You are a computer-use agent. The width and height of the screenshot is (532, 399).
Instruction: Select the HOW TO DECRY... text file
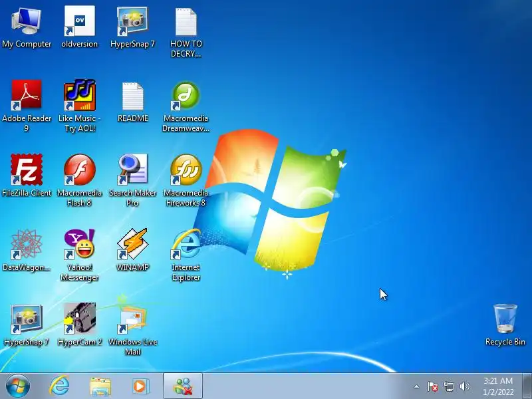tap(186, 33)
